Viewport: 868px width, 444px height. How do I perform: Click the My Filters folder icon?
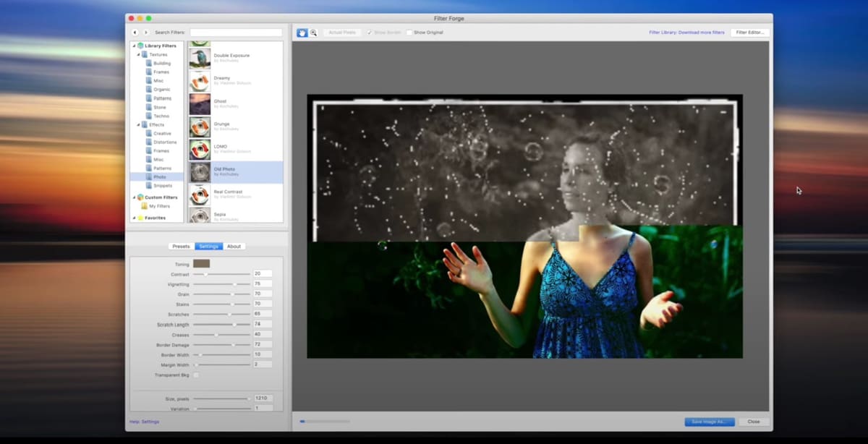144,206
